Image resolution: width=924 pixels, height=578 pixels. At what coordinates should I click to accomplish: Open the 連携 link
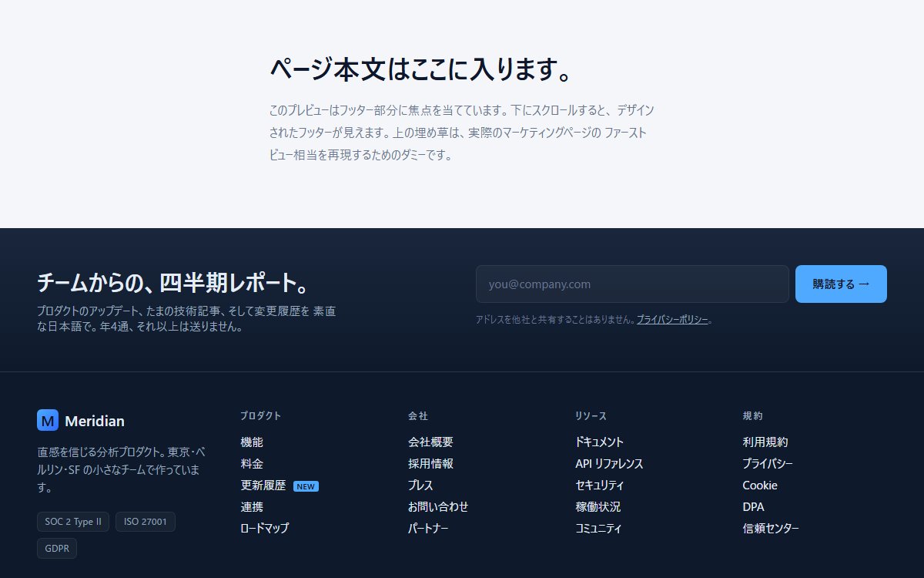252,507
